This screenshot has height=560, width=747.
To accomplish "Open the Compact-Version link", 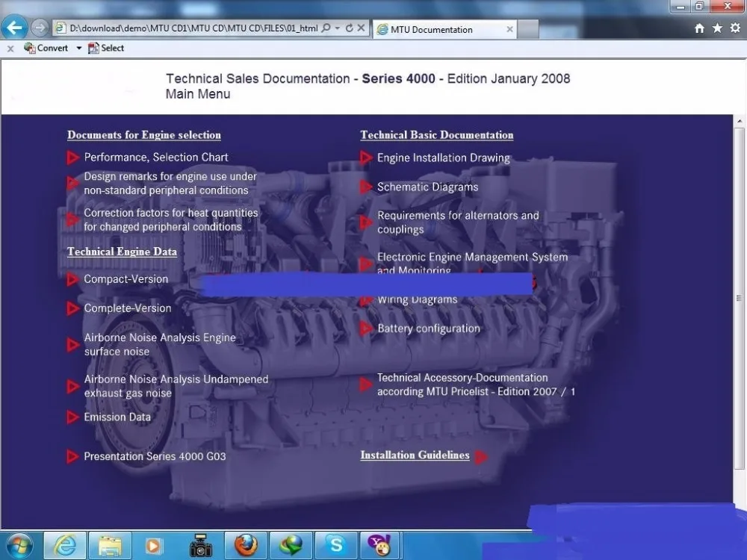I will pos(125,279).
